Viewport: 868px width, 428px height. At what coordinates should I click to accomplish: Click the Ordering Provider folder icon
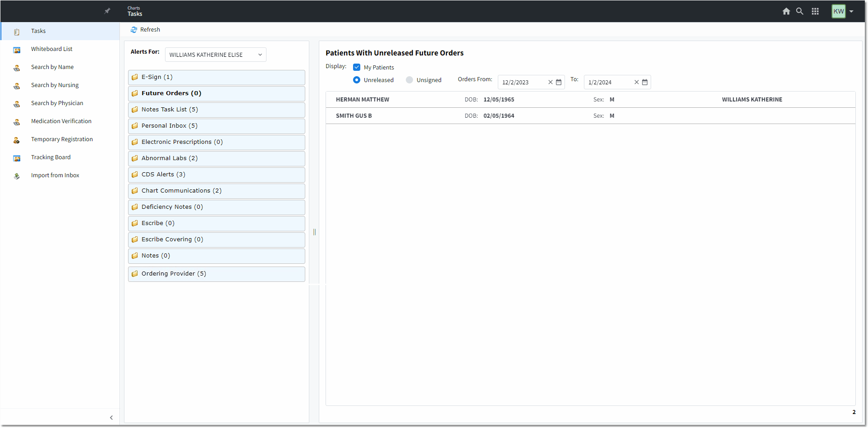tap(135, 274)
